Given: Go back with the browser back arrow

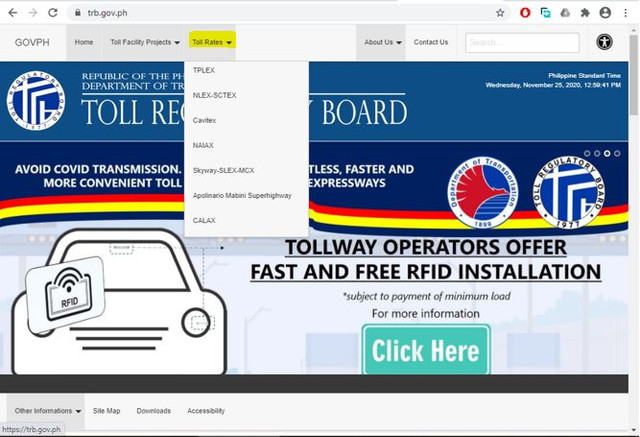Looking at the screenshot, I should point(13,13).
